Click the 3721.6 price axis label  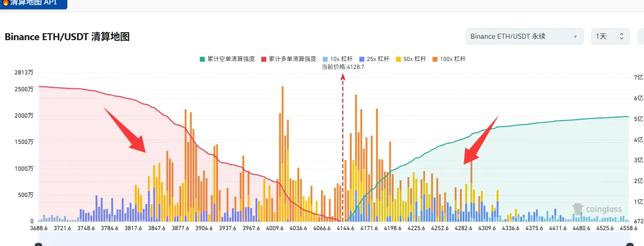pos(63,228)
